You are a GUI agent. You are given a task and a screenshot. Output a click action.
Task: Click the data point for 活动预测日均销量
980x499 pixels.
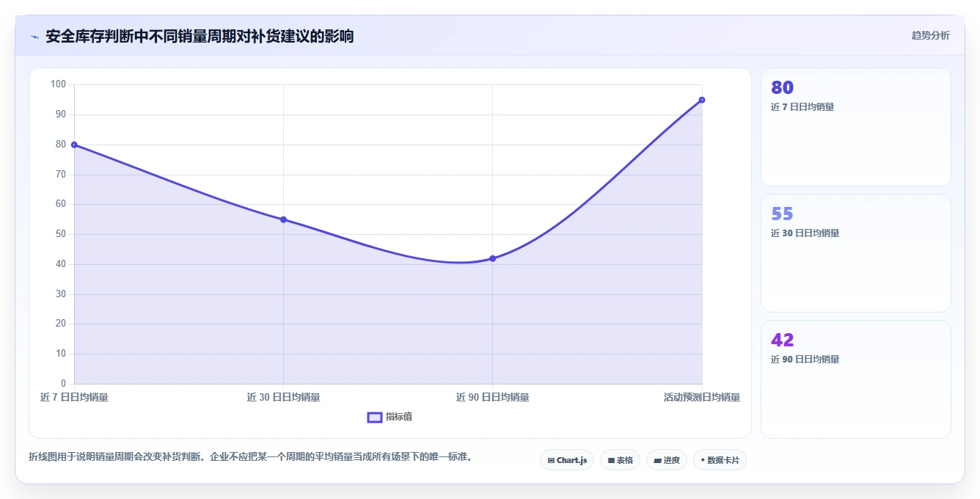(x=702, y=100)
